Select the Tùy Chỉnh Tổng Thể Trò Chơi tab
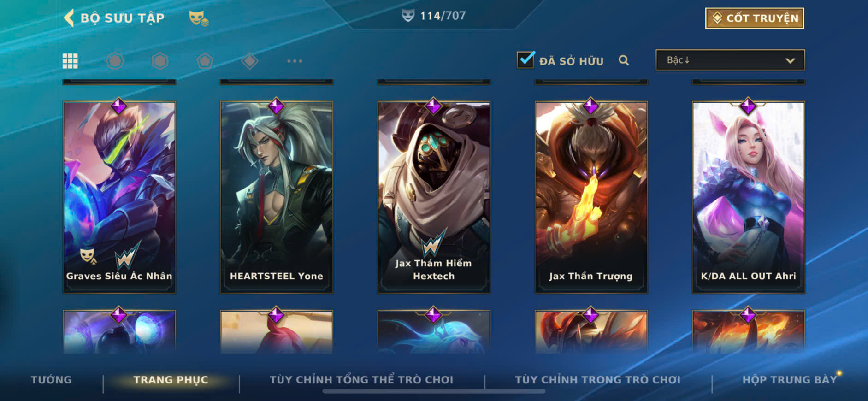The image size is (868, 401). click(361, 380)
